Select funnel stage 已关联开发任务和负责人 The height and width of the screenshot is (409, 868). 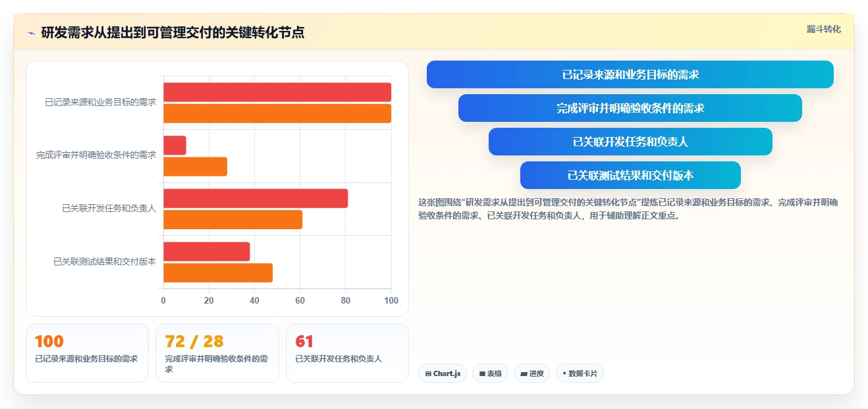pos(630,142)
